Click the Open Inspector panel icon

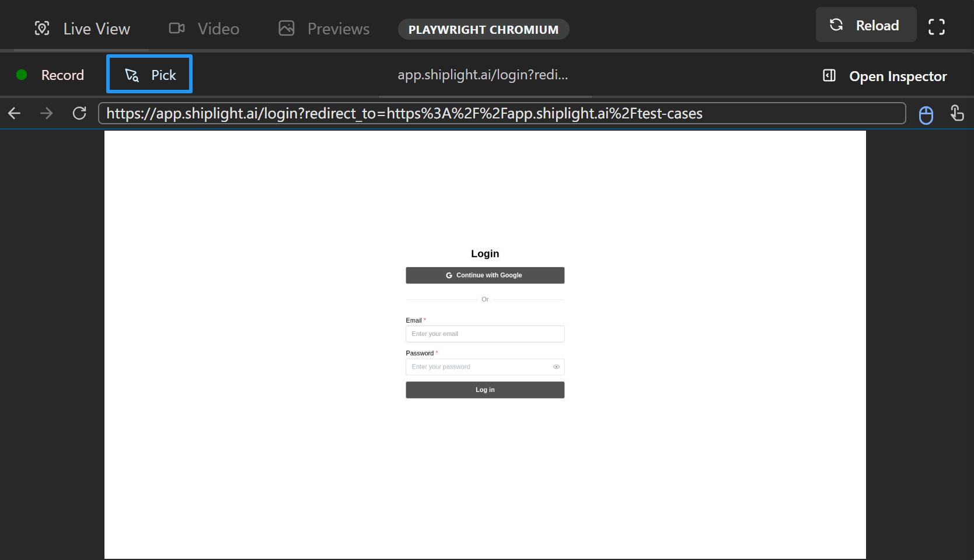(829, 75)
